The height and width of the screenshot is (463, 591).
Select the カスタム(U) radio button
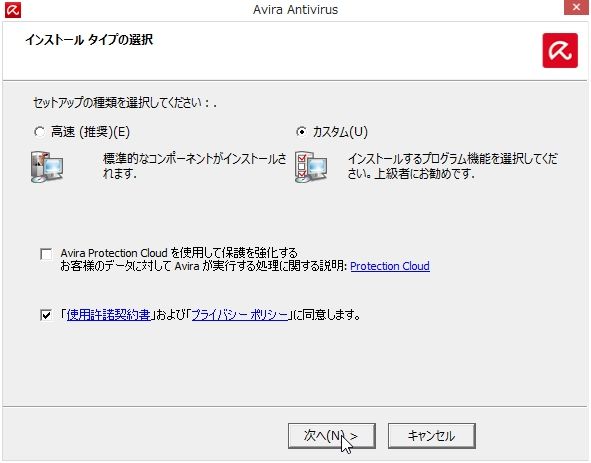pyautogui.click(x=301, y=132)
